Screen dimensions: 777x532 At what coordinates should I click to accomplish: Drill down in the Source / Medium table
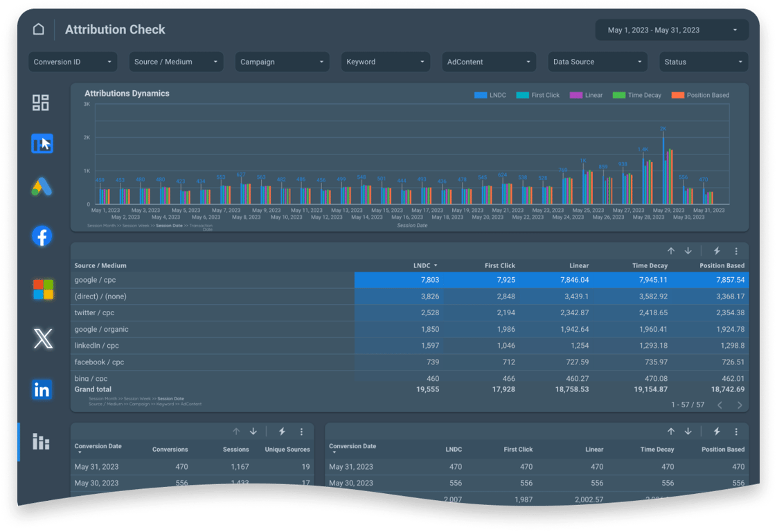688,251
